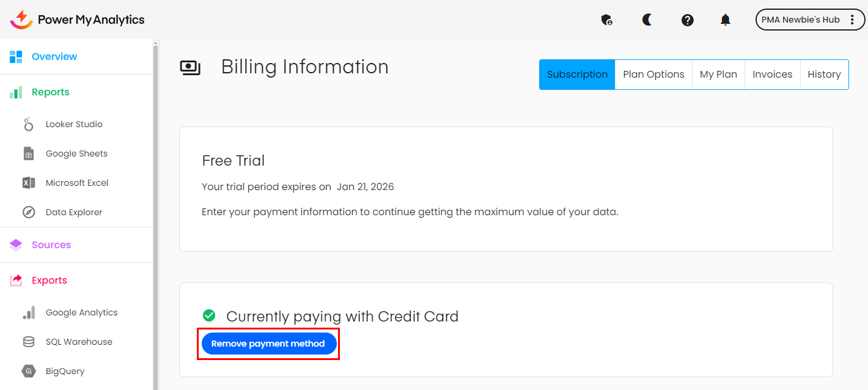Open the notifications bell
The image size is (868, 390).
pos(725,20)
